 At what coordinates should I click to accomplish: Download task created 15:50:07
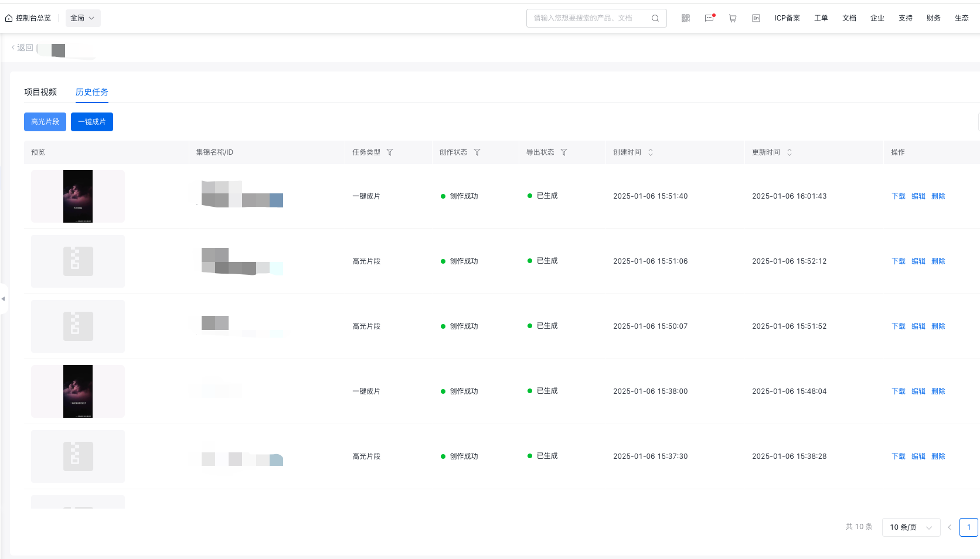[899, 326]
